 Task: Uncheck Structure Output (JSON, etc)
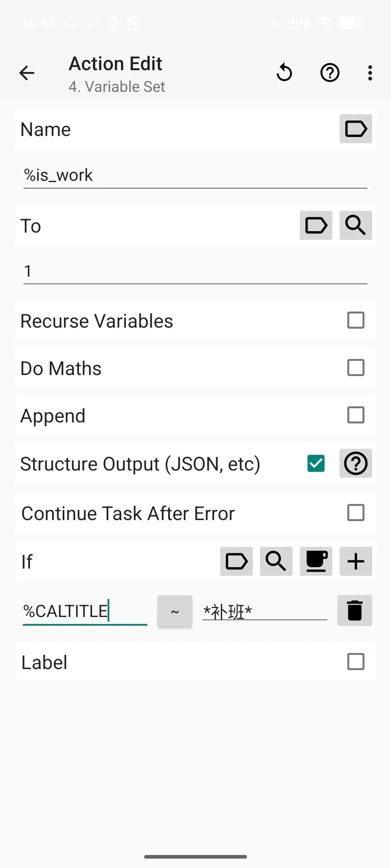coord(316,463)
